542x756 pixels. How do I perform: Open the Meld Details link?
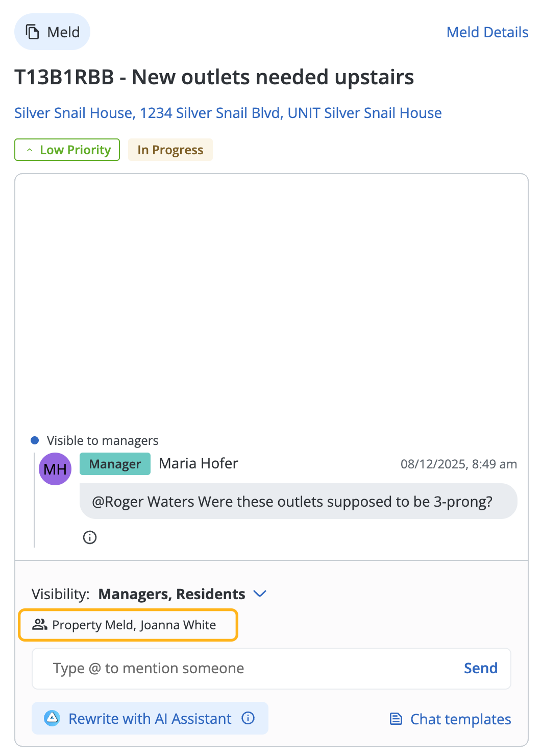point(487,32)
